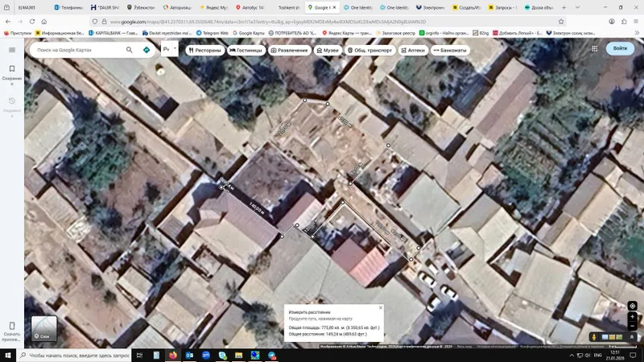Toggle Street View pegman
The image size is (644, 362).
click(594, 337)
